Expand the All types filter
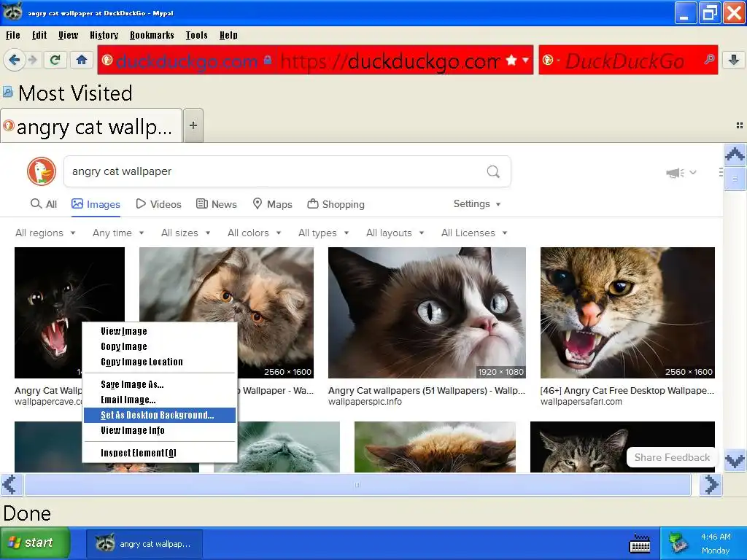Image resolution: width=747 pixels, height=560 pixels. [324, 233]
